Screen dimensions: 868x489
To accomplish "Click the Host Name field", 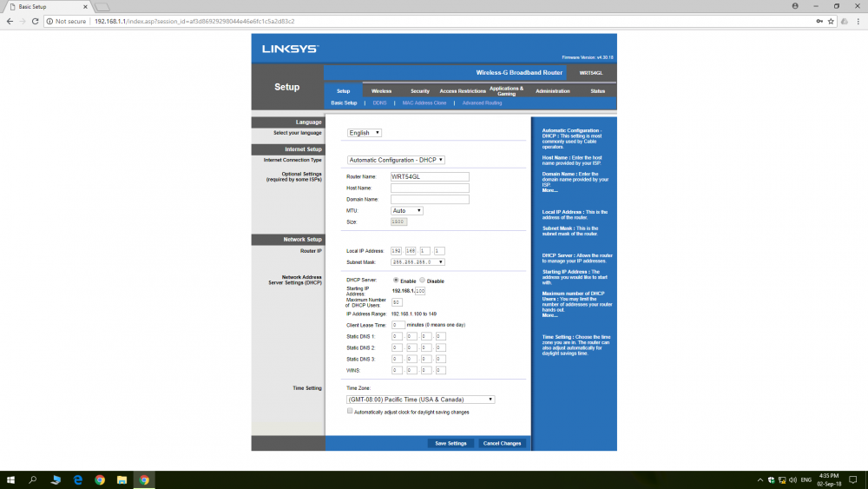I will [x=431, y=188].
